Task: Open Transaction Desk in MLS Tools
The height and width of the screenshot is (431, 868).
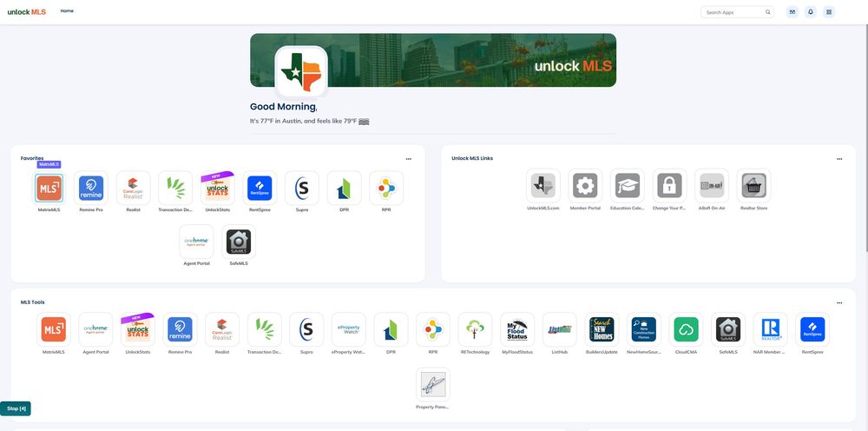Action: coord(264,329)
